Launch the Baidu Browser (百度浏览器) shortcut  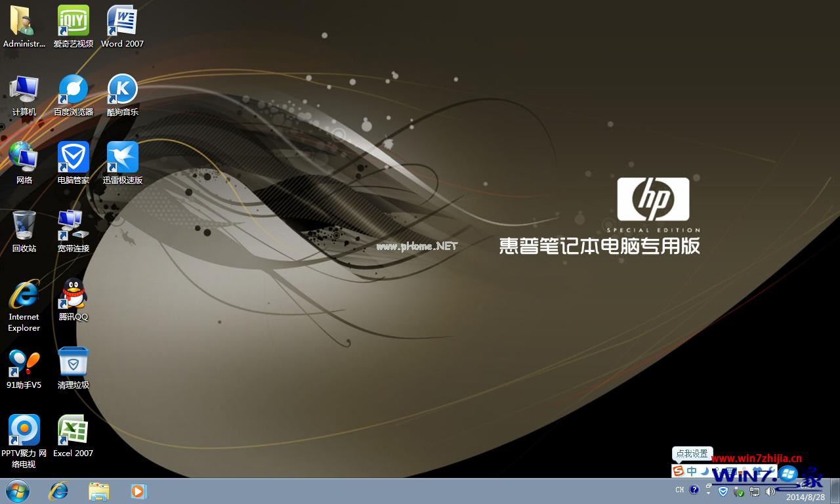point(73,95)
